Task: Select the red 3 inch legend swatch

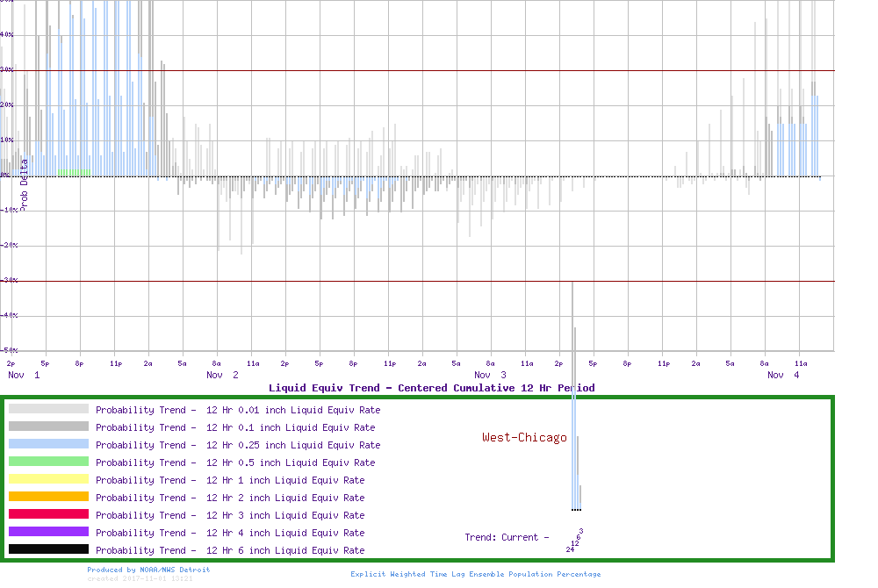Action: click(48, 514)
